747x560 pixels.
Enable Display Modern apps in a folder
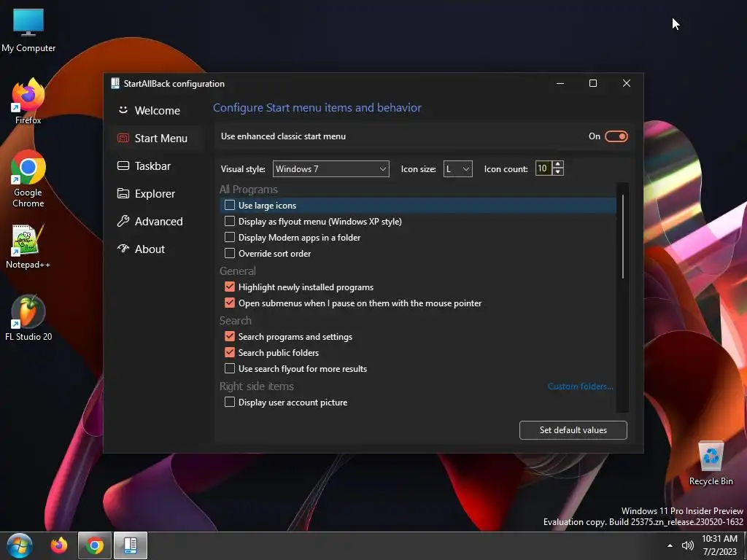click(230, 237)
